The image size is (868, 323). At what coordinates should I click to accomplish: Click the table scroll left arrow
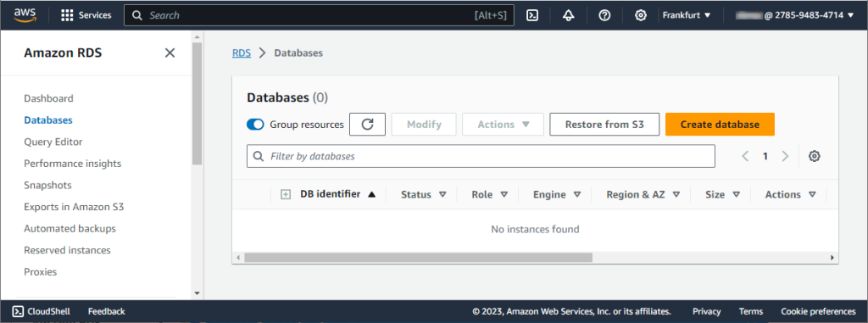click(237, 258)
